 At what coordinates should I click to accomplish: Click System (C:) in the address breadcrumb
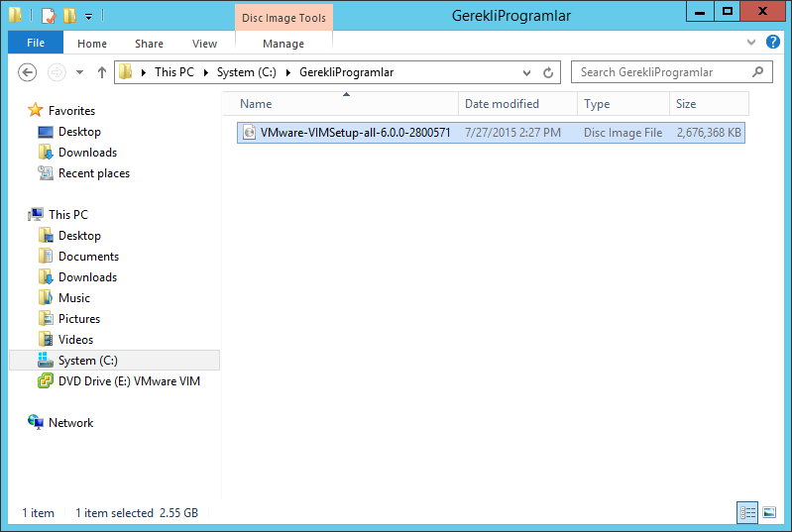tap(247, 72)
